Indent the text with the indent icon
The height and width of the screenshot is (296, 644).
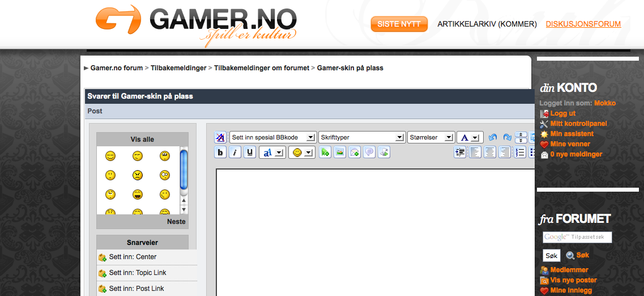(460, 153)
